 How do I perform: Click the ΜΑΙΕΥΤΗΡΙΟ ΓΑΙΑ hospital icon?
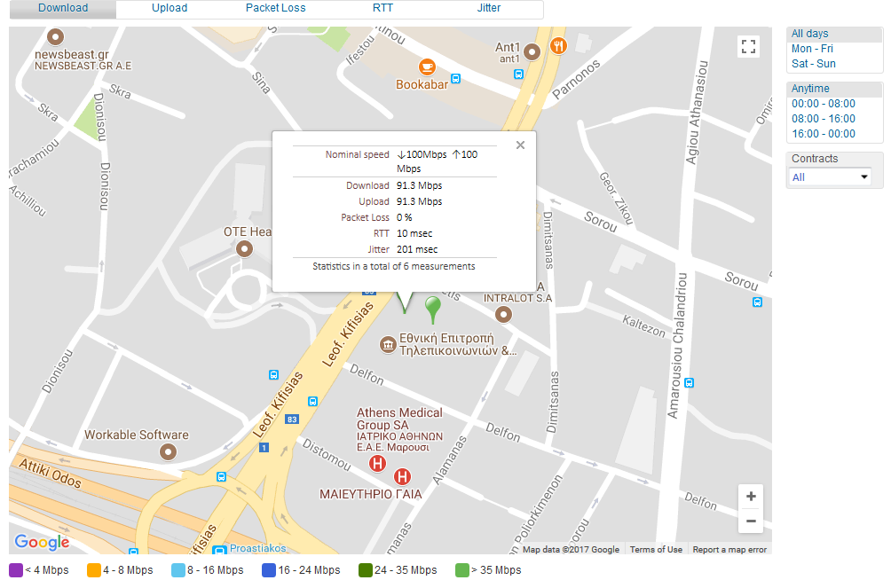tap(402, 476)
